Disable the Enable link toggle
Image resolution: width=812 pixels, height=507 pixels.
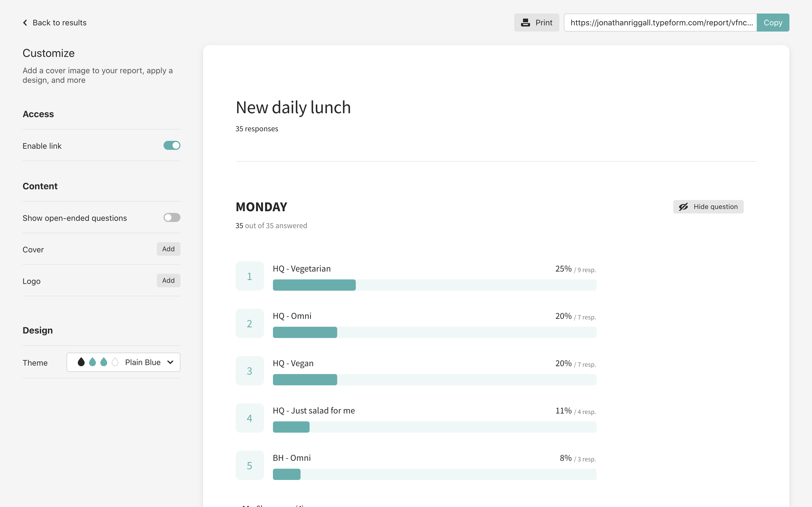pos(172,146)
